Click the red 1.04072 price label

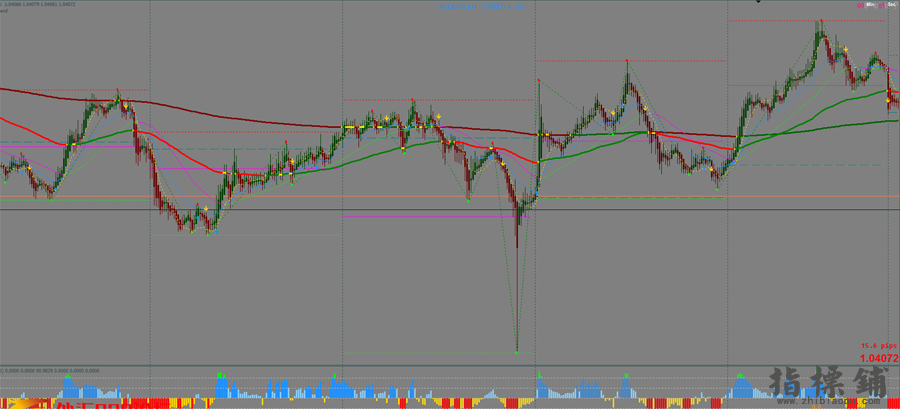pyautogui.click(x=879, y=359)
